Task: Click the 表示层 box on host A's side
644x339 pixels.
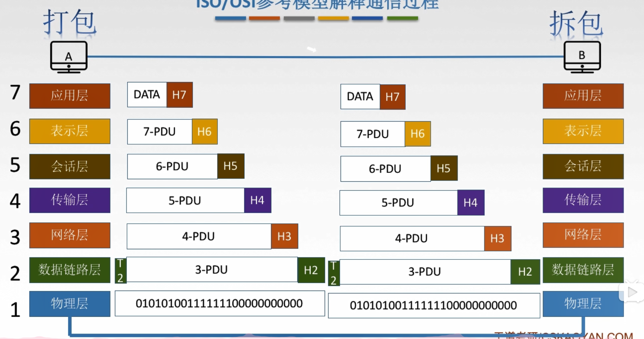Action: (x=70, y=131)
